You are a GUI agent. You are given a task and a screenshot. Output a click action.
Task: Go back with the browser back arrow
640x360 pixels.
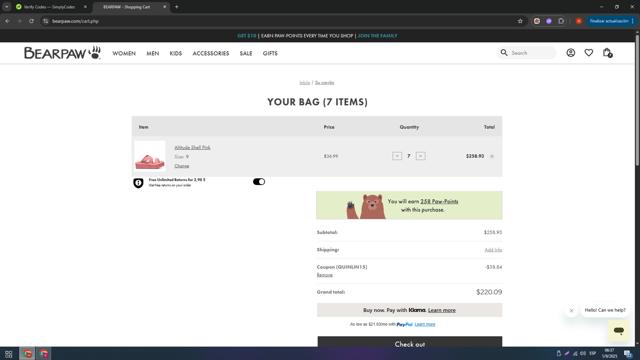pyautogui.click(x=7, y=21)
